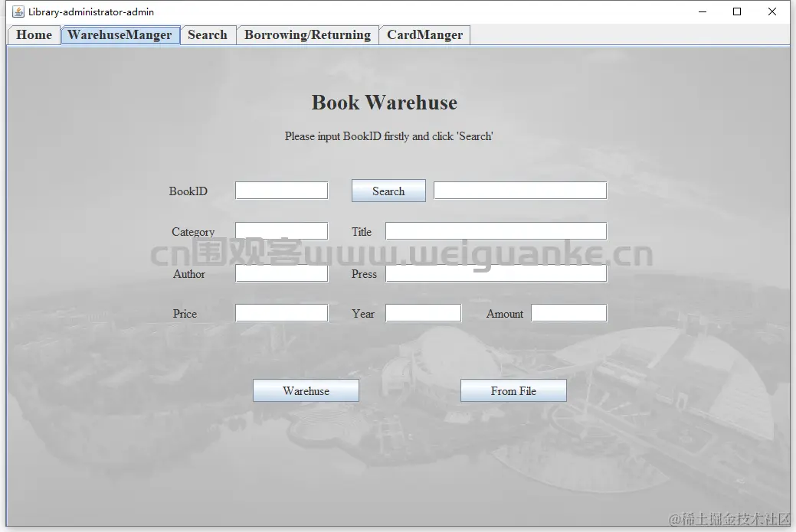Image resolution: width=796 pixels, height=532 pixels.
Task: Focus the BookID input field
Action: (282, 191)
